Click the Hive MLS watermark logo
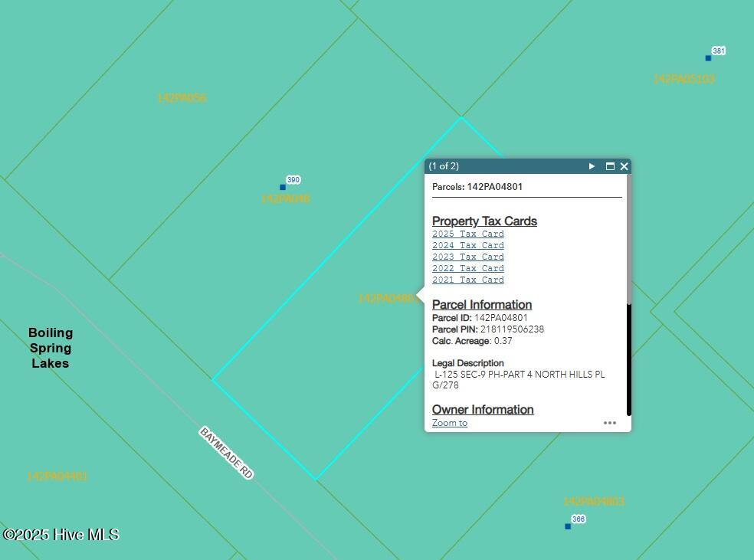Image resolution: width=754 pixels, height=560 pixels. pyautogui.click(x=60, y=534)
